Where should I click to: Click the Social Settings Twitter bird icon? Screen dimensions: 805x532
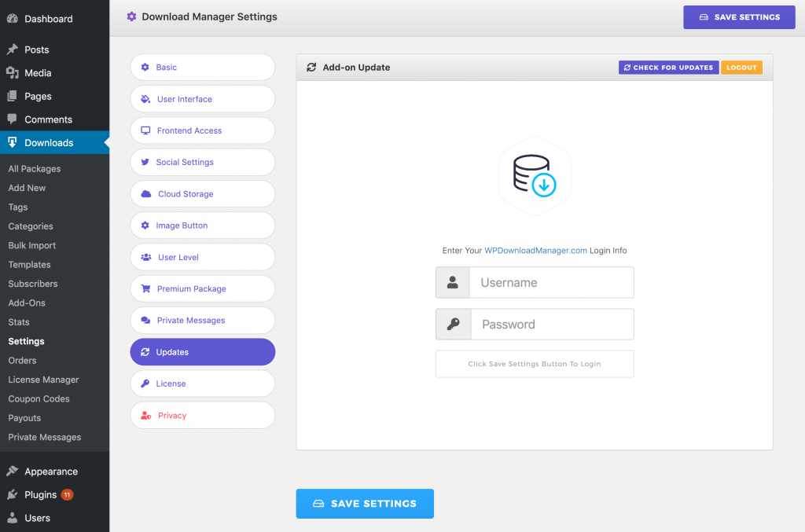coord(145,162)
